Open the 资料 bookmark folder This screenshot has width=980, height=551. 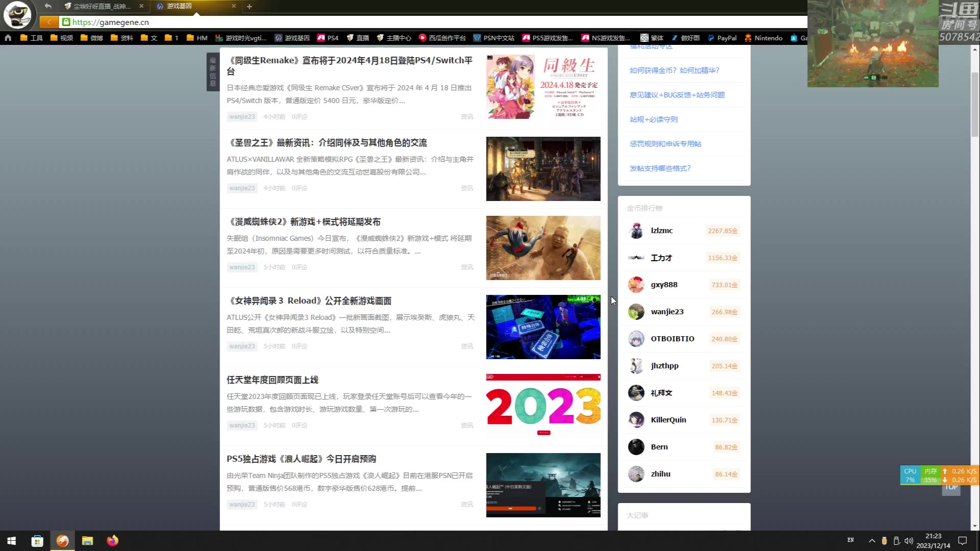122,38
